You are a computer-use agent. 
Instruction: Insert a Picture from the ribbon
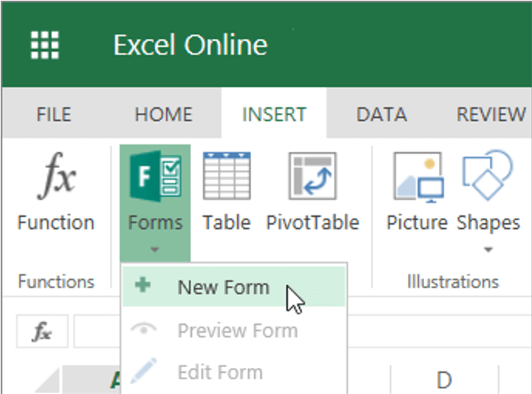(x=417, y=191)
